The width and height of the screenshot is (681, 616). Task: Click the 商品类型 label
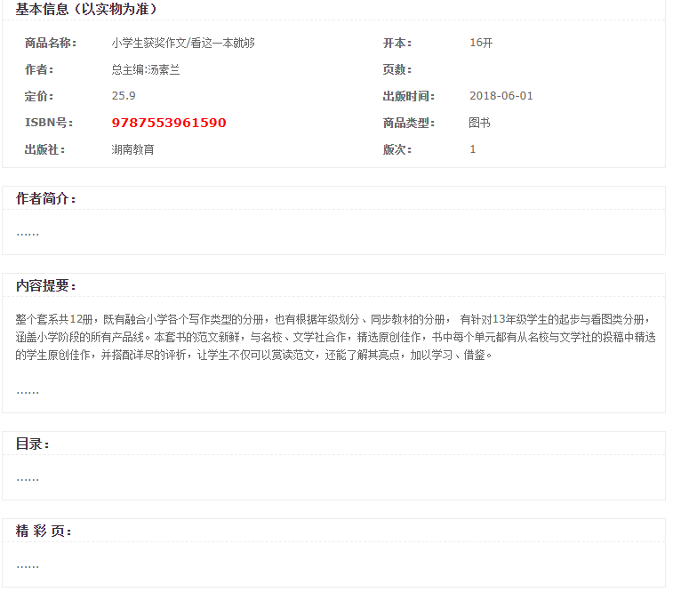point(409,123)
